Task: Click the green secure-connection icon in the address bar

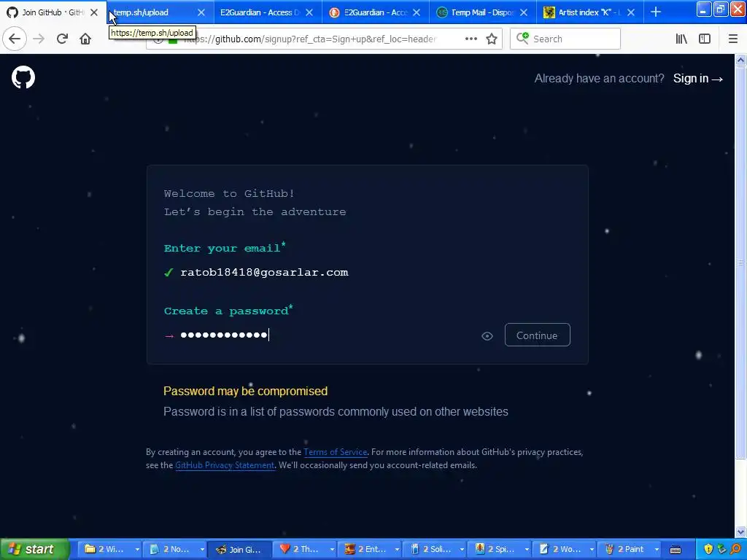Action: [x=172, y=39]
